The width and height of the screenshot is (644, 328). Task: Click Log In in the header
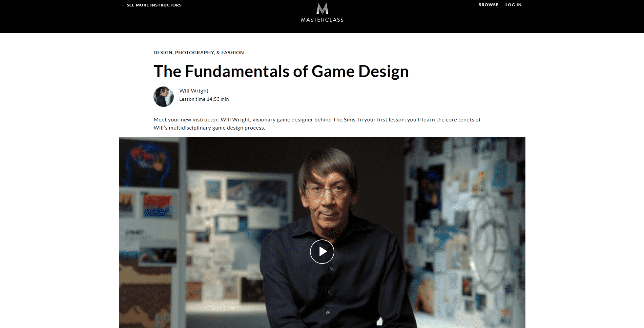[x=513, y=5]
